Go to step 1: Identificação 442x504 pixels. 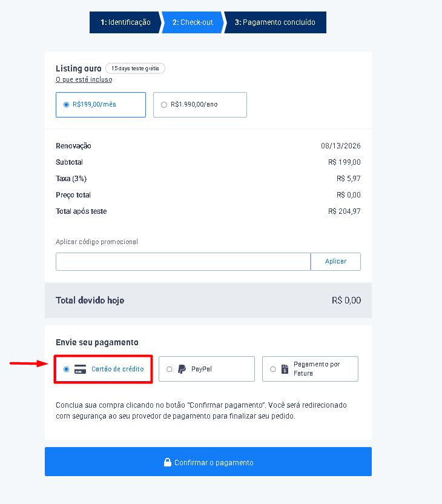point(125,22)
